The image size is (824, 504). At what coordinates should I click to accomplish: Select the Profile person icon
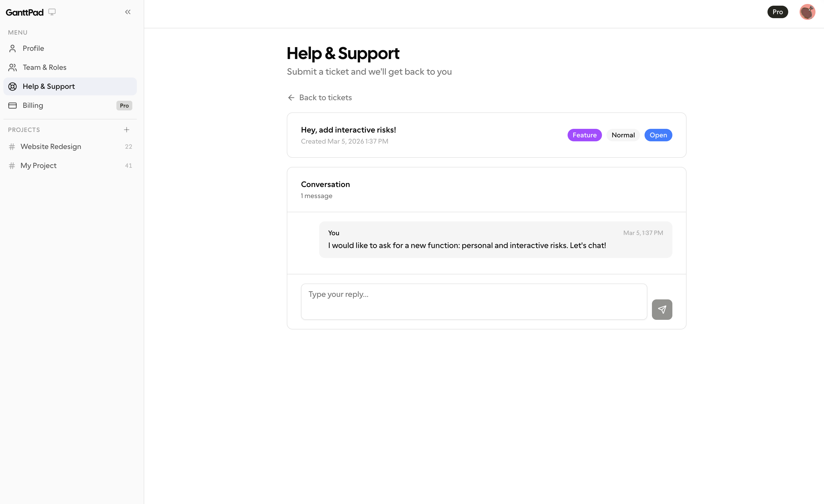13,48
